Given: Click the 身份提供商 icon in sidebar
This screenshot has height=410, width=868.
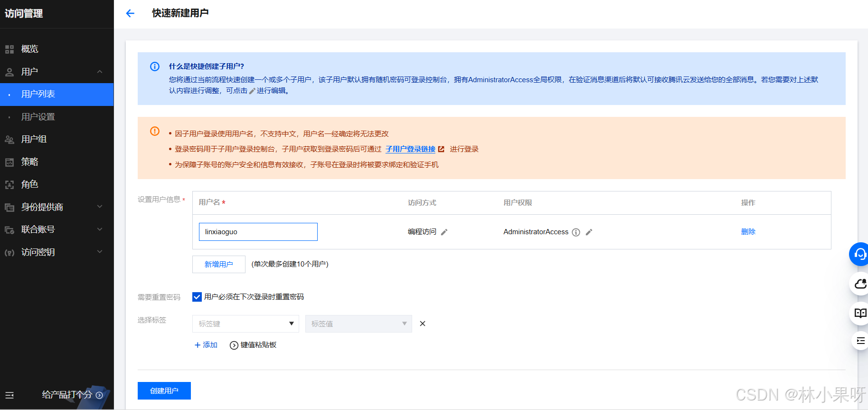Looking at the screenshot, I should pos(9,207).
